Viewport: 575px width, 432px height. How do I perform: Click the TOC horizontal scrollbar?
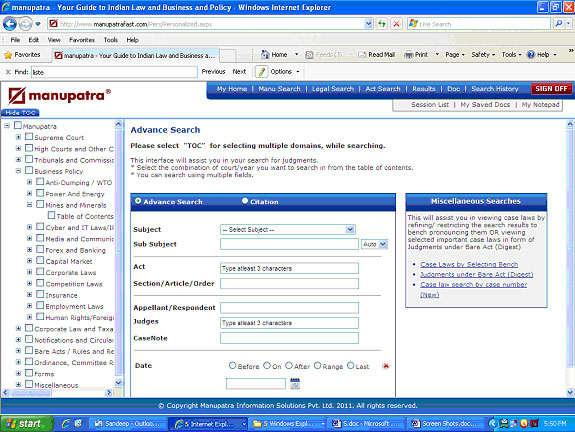[56, 392]
